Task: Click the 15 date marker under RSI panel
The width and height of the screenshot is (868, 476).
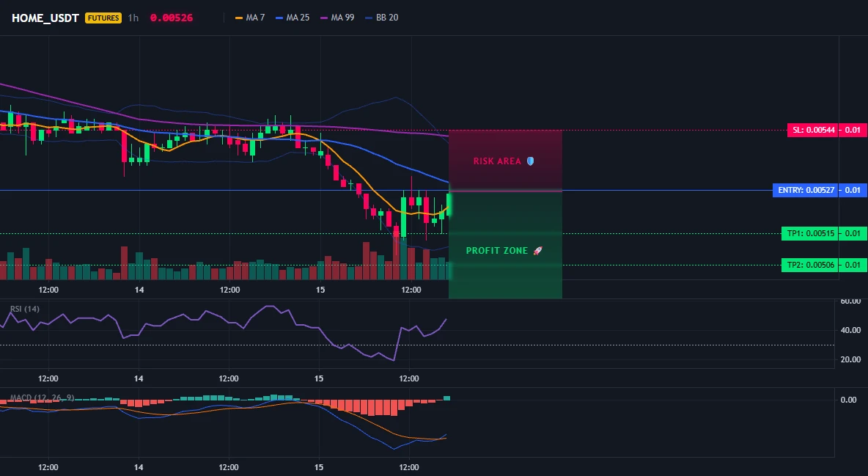Action: click(x=319, y=378)
